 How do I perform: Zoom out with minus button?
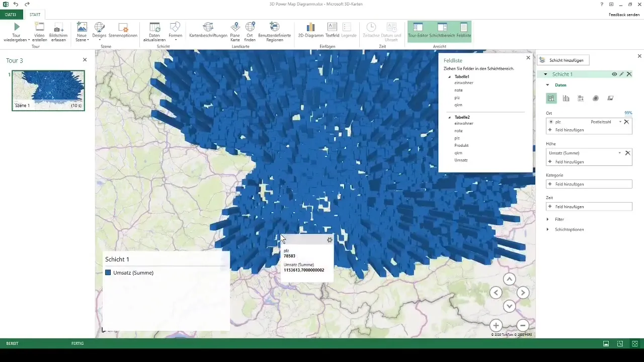click(522, 325)
